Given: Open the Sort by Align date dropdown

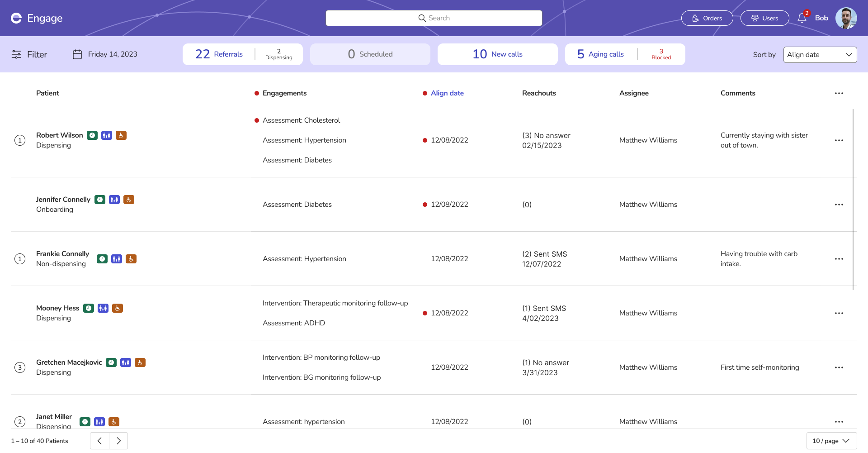Looking at the screenshot, I should [x=820, y=55].
